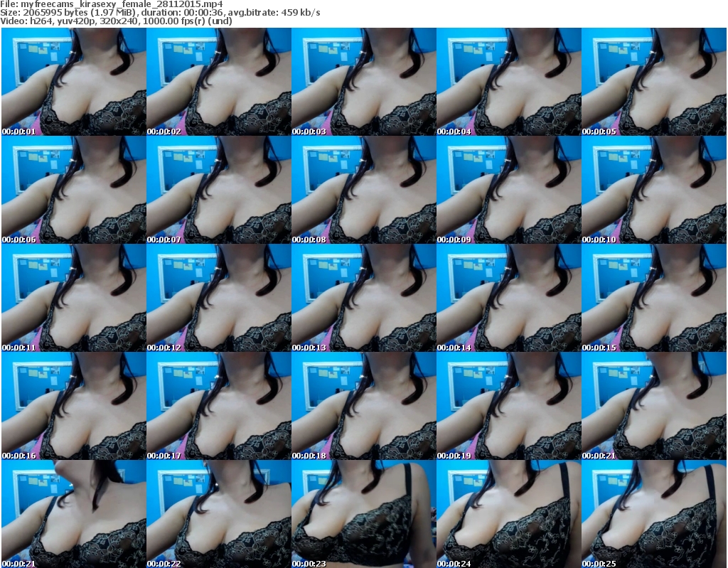
Task: Open the thumbnail stamped 00:00:24
Action: coord(509,514)
